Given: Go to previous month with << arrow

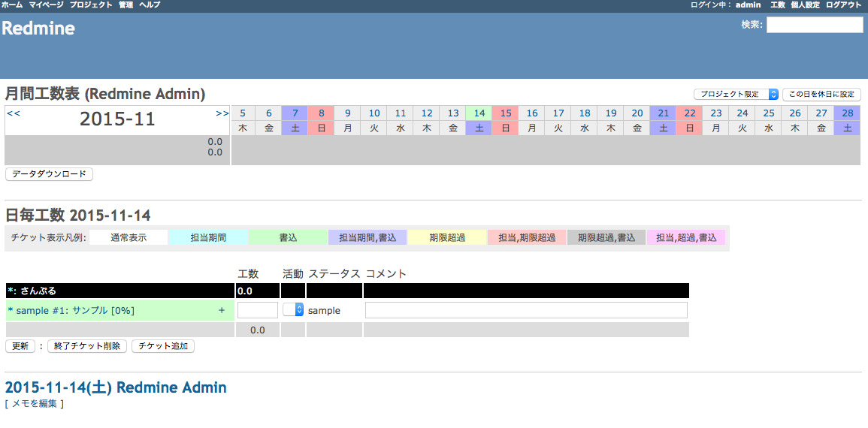Looking at the screenshot, I should [14, 113].
